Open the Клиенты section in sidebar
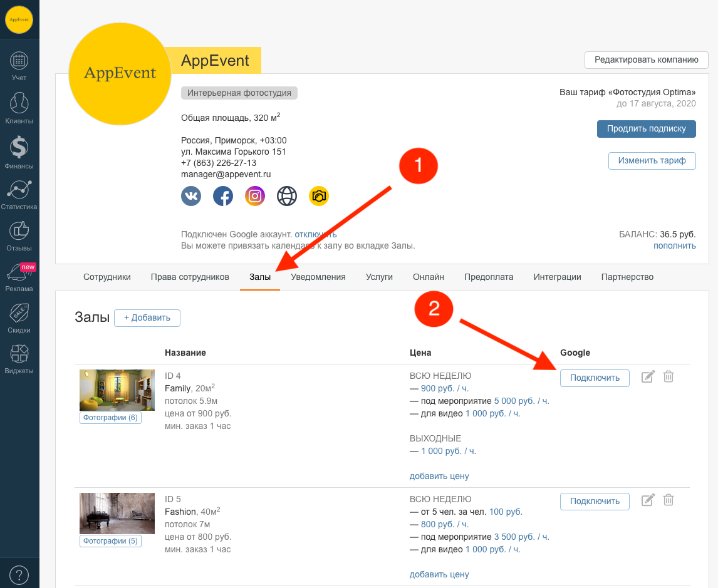The image size is (718, 588). [x=19, y=108]
